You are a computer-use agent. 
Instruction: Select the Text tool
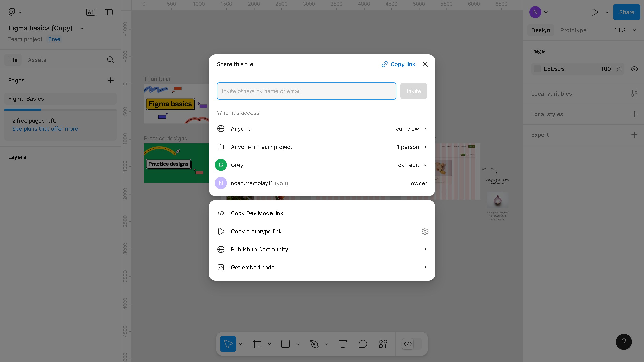click(343, 344)
